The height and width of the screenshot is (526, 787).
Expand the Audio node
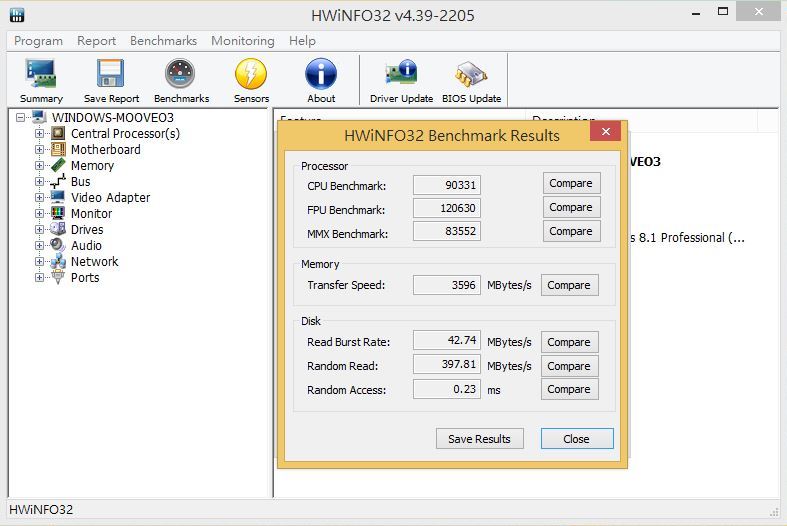coord(39,245)
